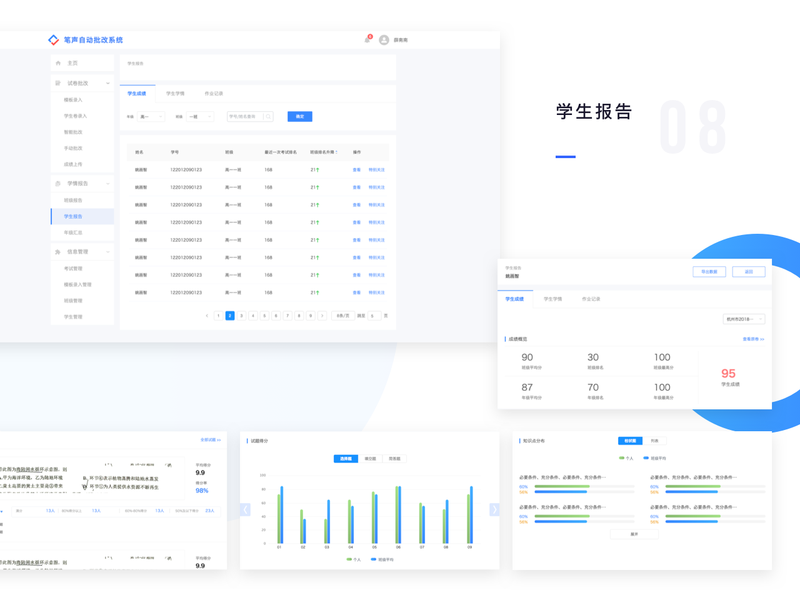
Task: Click the jump-to page input field
Action: coord(374,316)
